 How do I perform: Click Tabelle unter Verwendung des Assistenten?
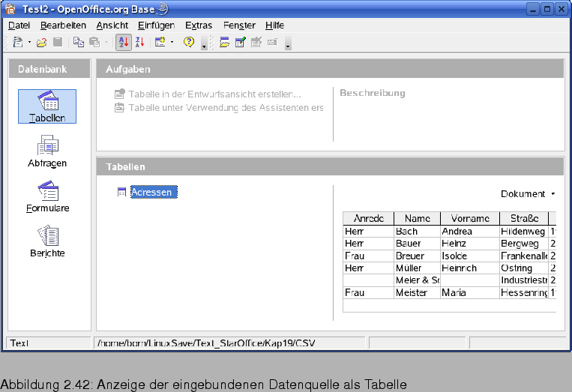[x=219, y=108]
